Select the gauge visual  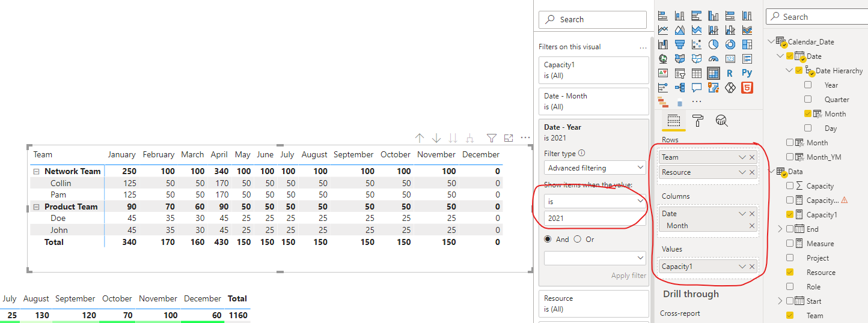coord(714,59)
